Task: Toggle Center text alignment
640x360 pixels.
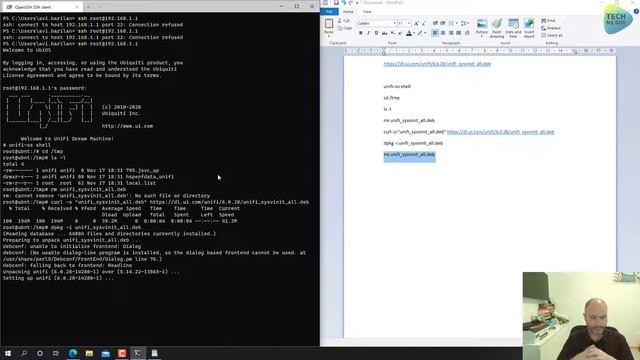Action: coord(443,33)
